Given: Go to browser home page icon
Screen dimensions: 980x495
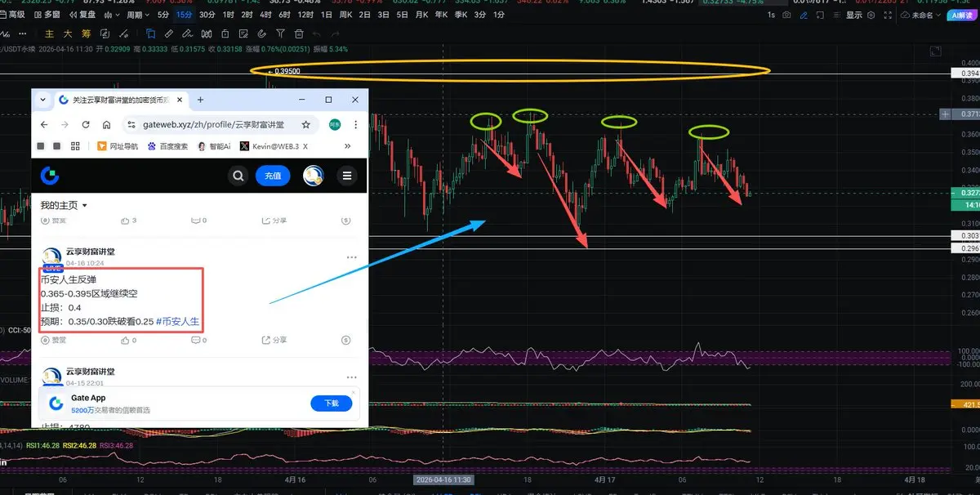Looking at the screenshot, I should [x=107, y=125].
